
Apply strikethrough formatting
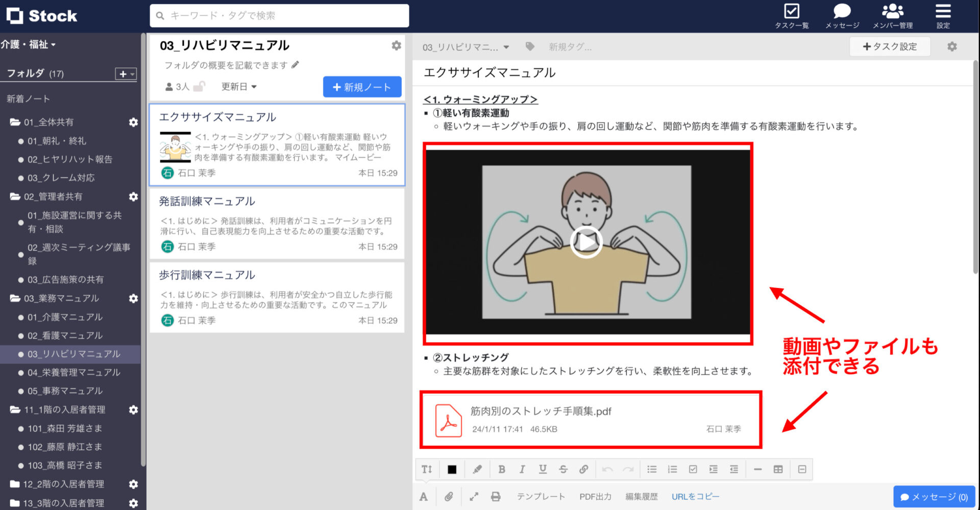(x=563, y=469)
